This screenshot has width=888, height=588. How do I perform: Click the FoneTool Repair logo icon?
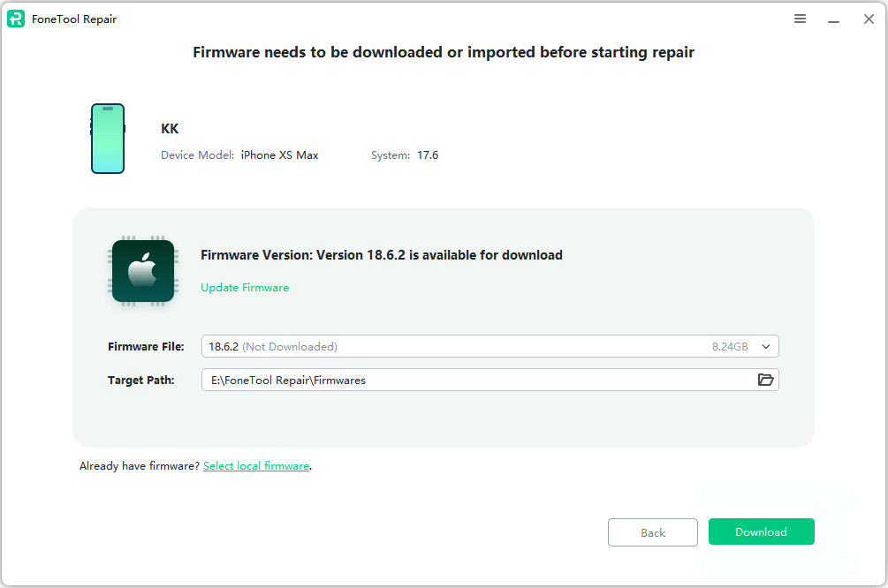[16, 18]
